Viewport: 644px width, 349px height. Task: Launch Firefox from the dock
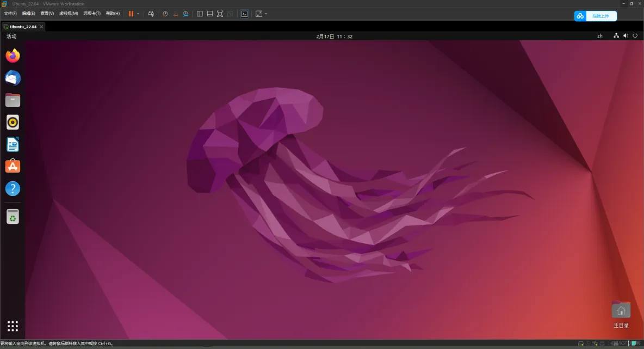pos(13,56)
